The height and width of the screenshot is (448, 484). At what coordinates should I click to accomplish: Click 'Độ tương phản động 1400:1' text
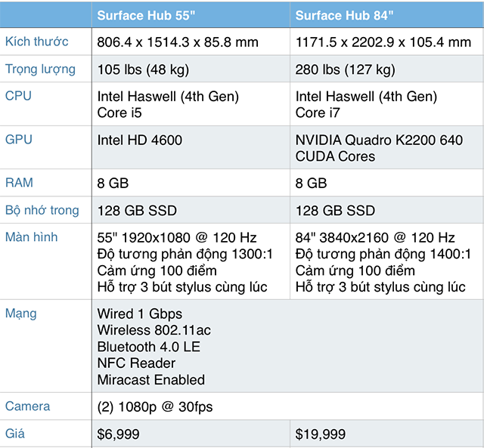(x=383, y=255)
